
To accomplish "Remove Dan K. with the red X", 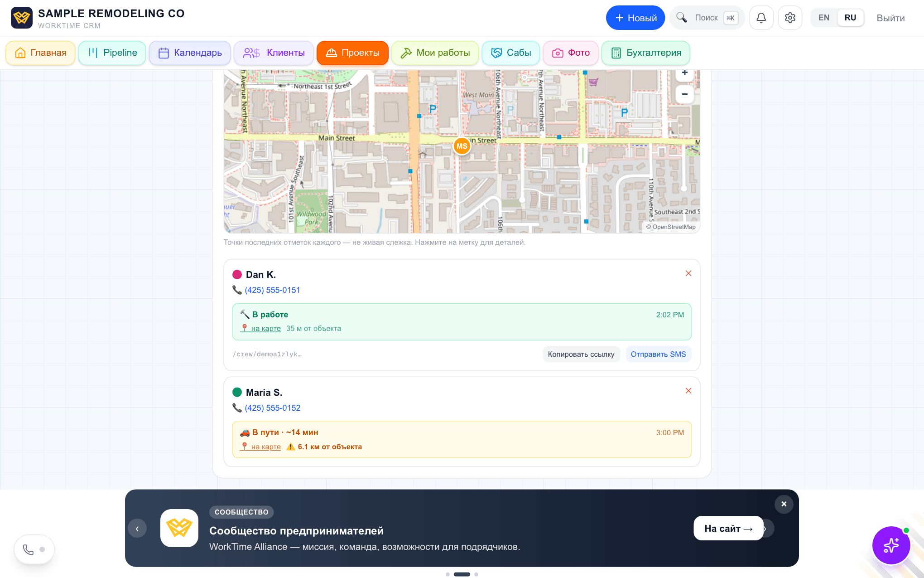I will (x=688, y=273).
